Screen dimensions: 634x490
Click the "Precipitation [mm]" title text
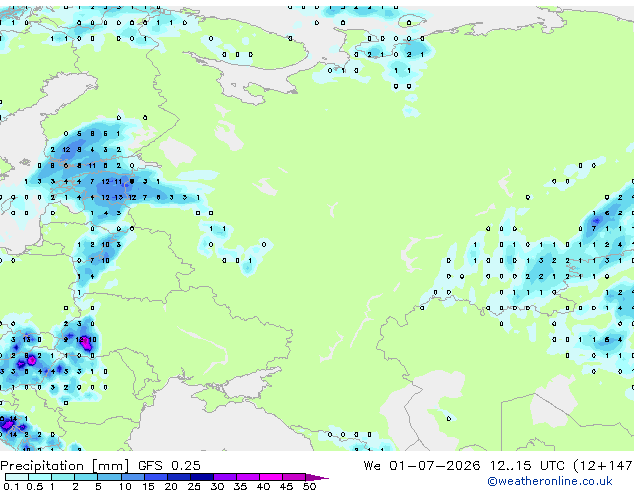pos(65,466)
